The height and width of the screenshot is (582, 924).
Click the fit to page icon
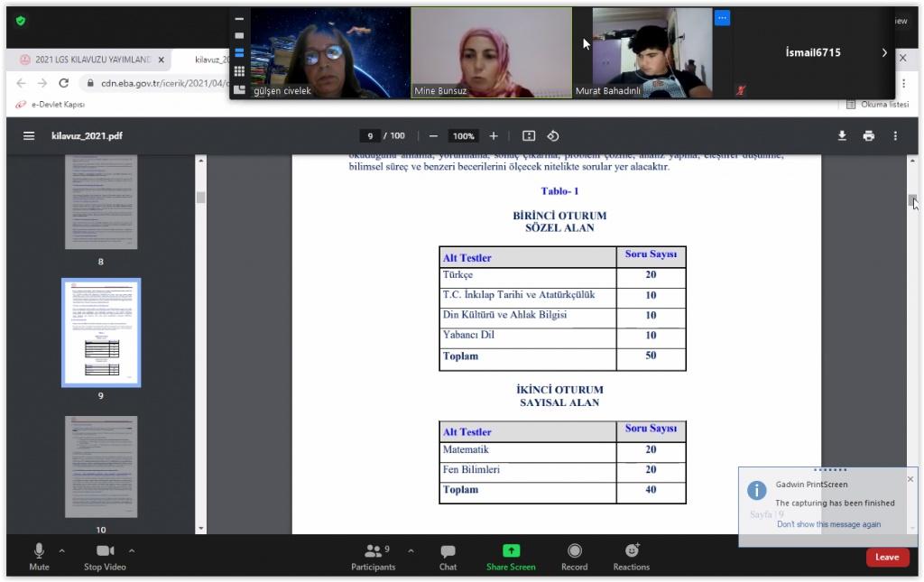[x=529, y=136]
